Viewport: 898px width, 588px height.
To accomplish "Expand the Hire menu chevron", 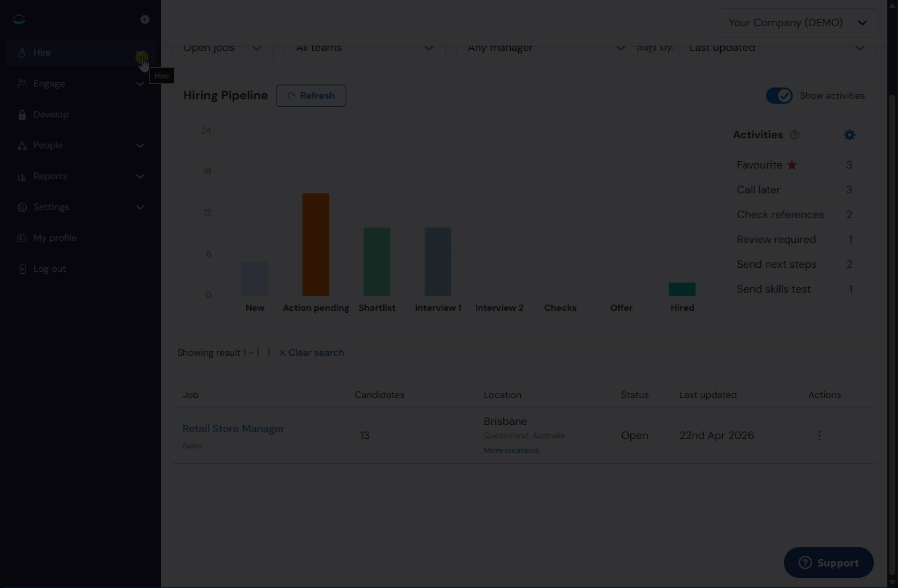I will point(140,53).
